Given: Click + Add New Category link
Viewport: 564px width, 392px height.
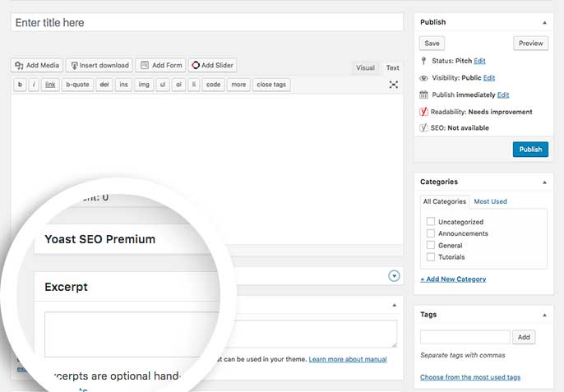Looking at the screenshot, I should point(453,279).
